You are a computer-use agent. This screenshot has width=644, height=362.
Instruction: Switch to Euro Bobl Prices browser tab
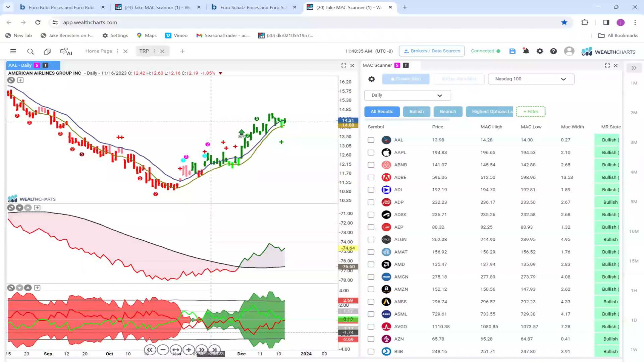tap(61, 7)
